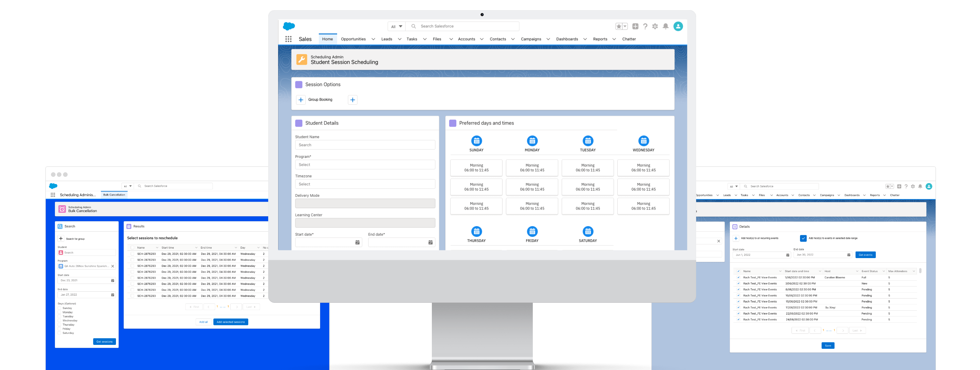Expand Leads chevron in center screen nav

400,39
